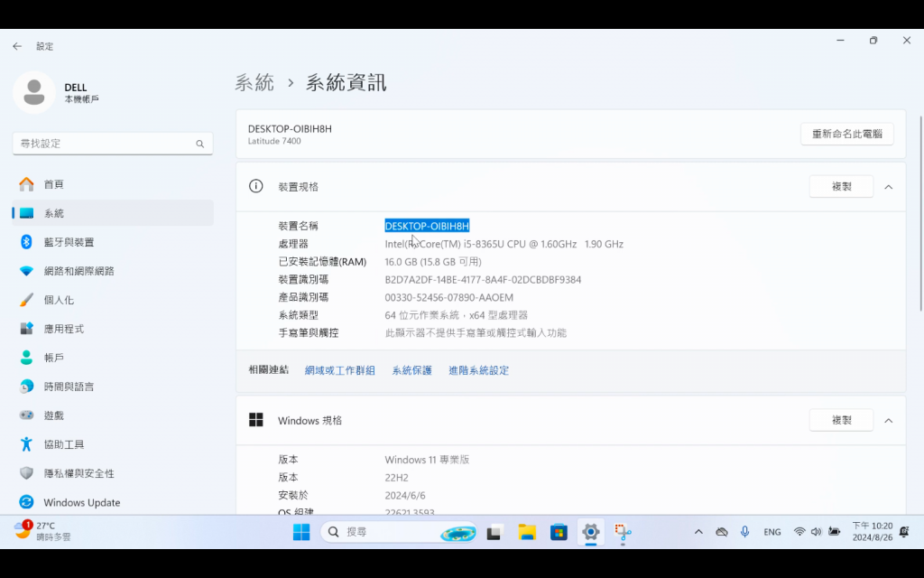Open 網路和網際網路 settings

tap(113, 271)
